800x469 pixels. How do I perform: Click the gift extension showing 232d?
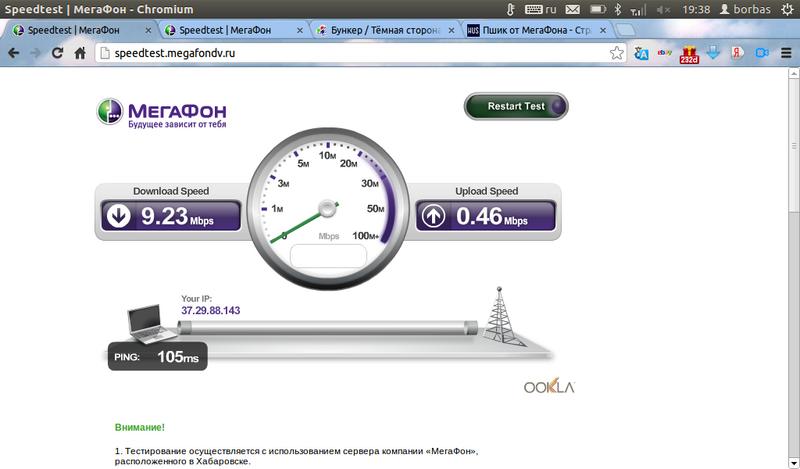[689, 55]
